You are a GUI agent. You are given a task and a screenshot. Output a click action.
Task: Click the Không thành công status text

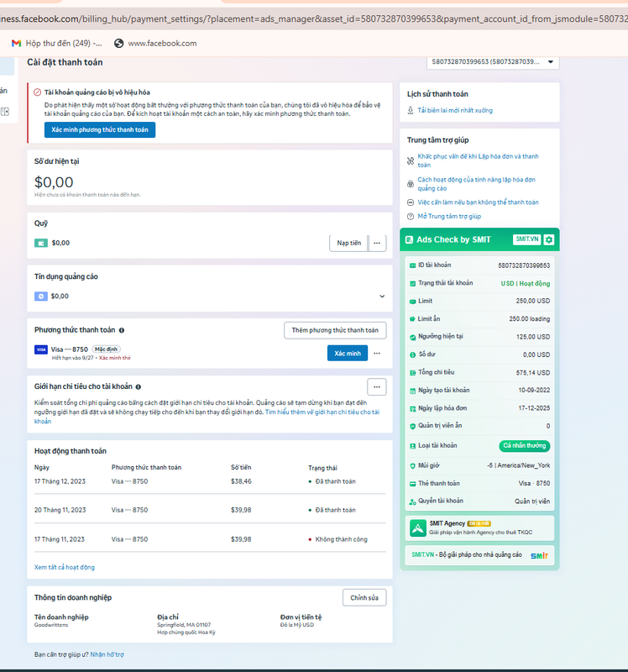(342, 539)
